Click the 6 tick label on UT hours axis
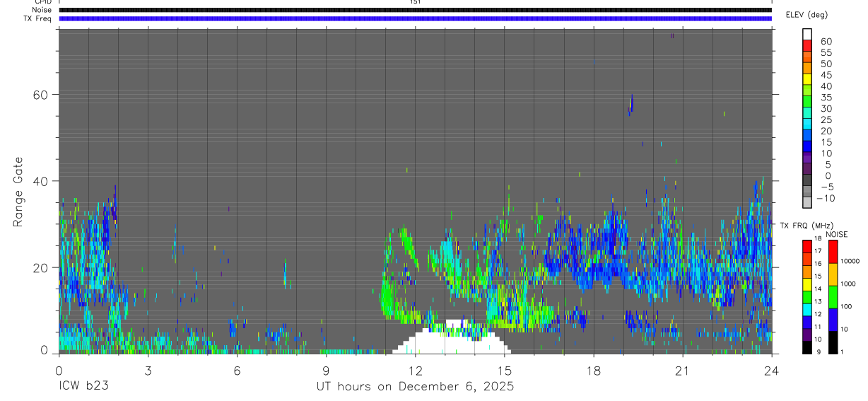The image size is (868, 401). pos(237,370)
